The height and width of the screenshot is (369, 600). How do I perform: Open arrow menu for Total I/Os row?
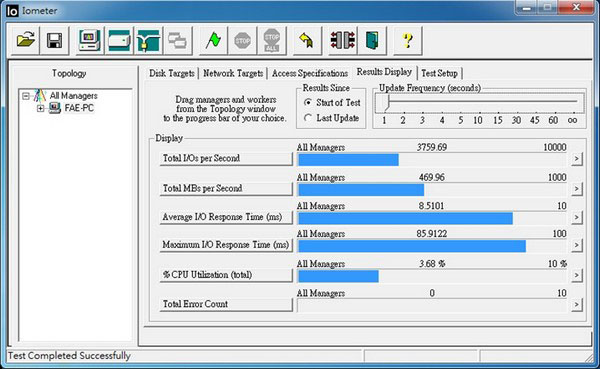coord(577,158)
